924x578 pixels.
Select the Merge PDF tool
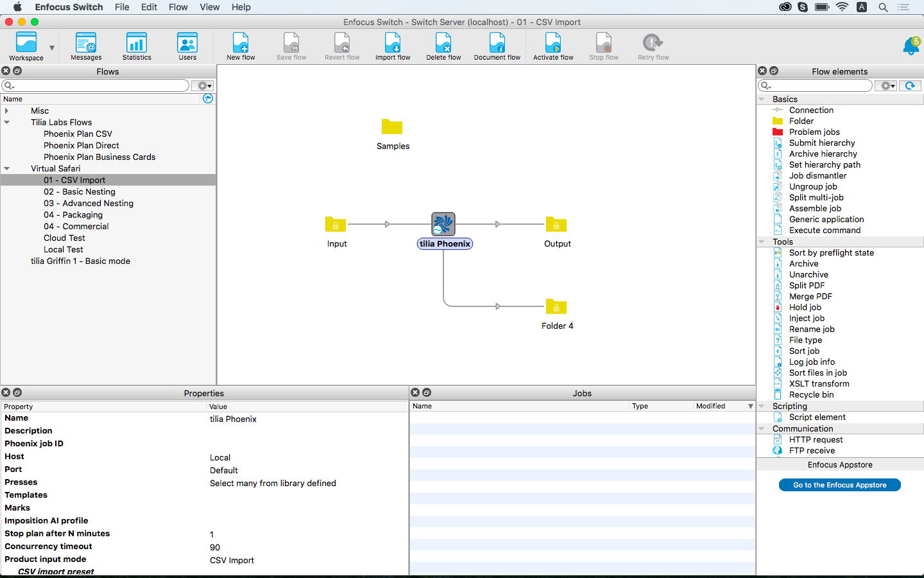coord(810,297)
